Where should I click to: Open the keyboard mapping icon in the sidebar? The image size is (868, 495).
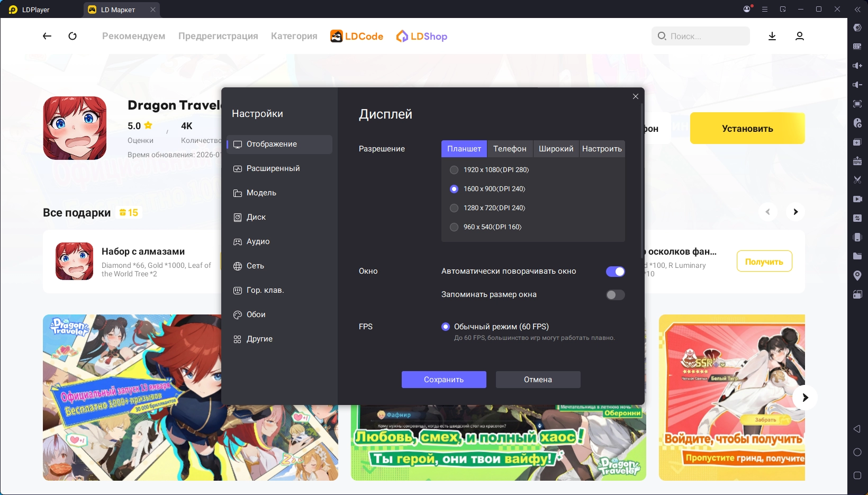pyautogui.click(x=857, y=47)
